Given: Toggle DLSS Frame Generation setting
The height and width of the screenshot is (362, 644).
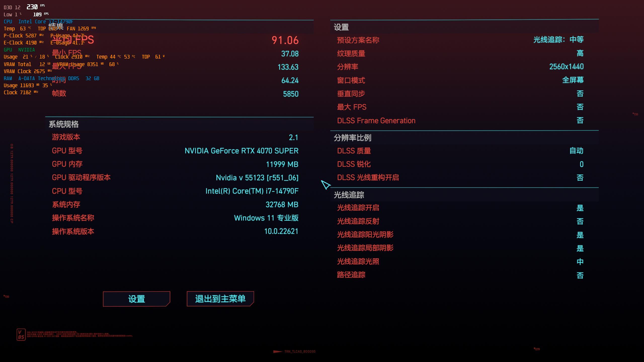Looking at the screenshot, I should 580,120.
